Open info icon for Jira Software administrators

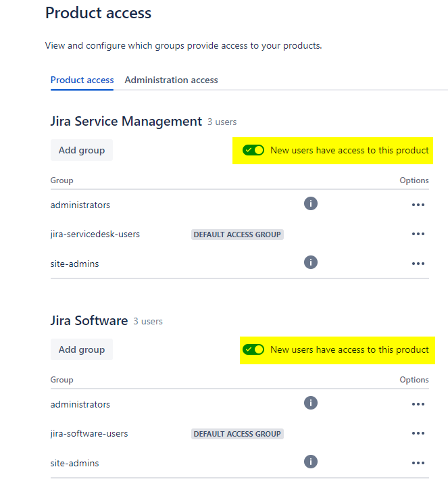pos(311,403)
